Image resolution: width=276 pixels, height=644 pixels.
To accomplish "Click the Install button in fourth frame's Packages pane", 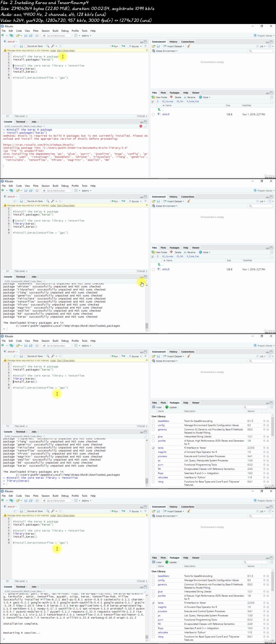I will [x=157, y=562].
